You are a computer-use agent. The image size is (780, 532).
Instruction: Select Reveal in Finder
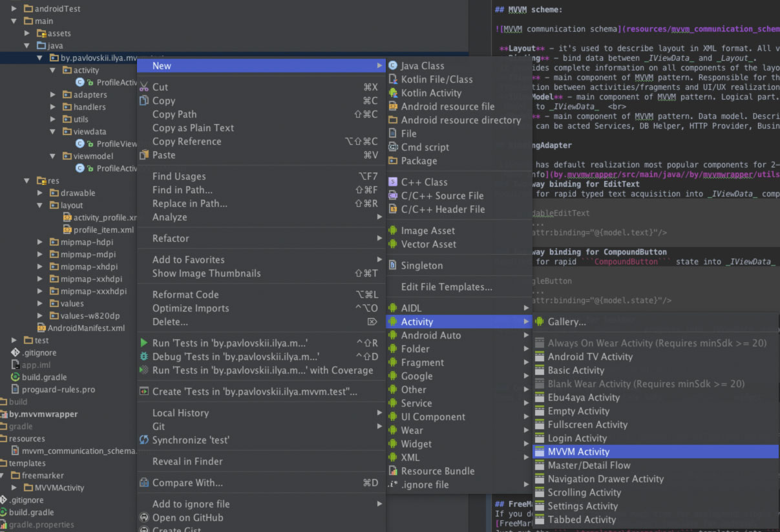262,461
